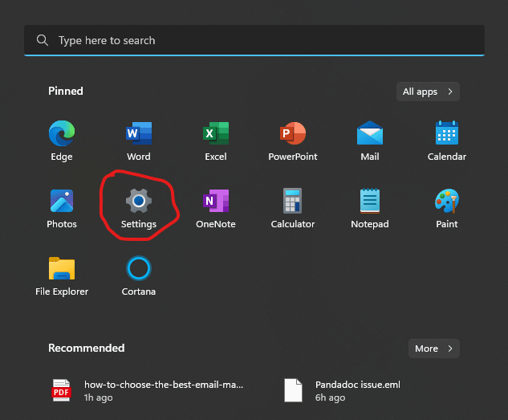Screen dimensions: 508x420
Task: Launch the Calculator app
Action: pyautogui.click(x=293, y=208)
